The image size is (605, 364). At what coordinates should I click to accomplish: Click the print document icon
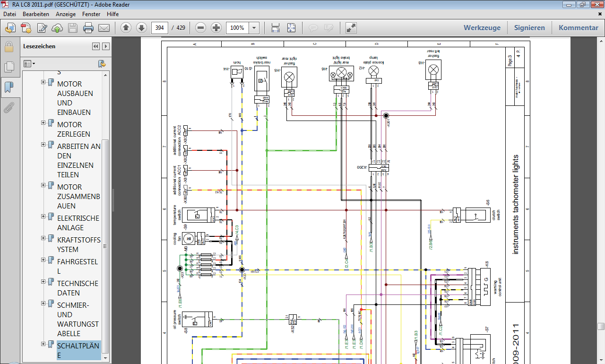pos(88,28)
